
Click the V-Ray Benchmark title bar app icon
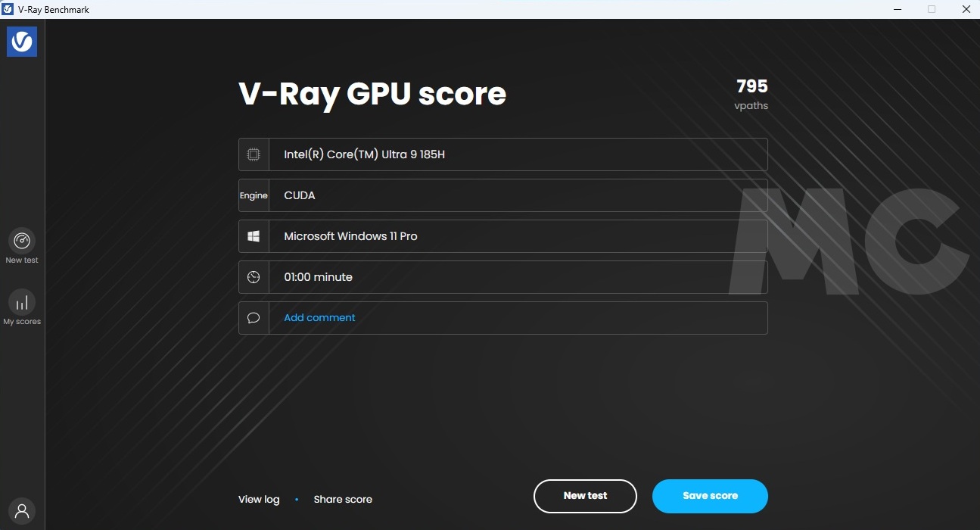(x=8, y=9)
